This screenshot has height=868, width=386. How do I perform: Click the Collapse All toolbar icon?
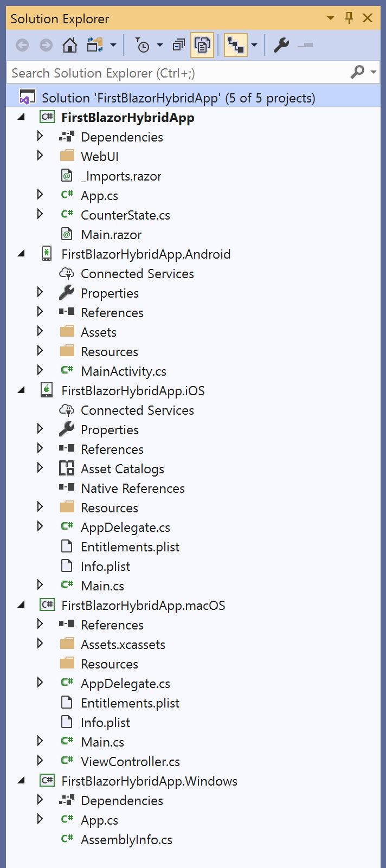coord(178,45)
